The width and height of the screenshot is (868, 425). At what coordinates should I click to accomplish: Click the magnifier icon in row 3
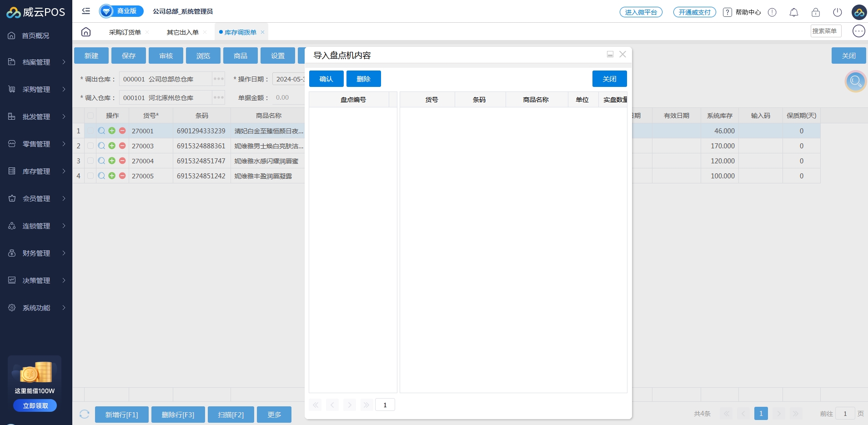click(101, 161)
